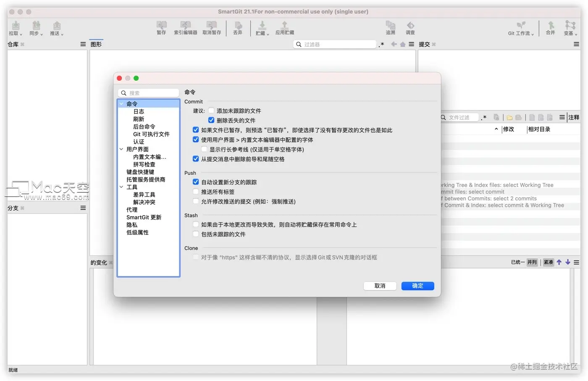Click the 追溯 (Blame) toolbar icon
588x381 pixels.
[x=390, y=25]
